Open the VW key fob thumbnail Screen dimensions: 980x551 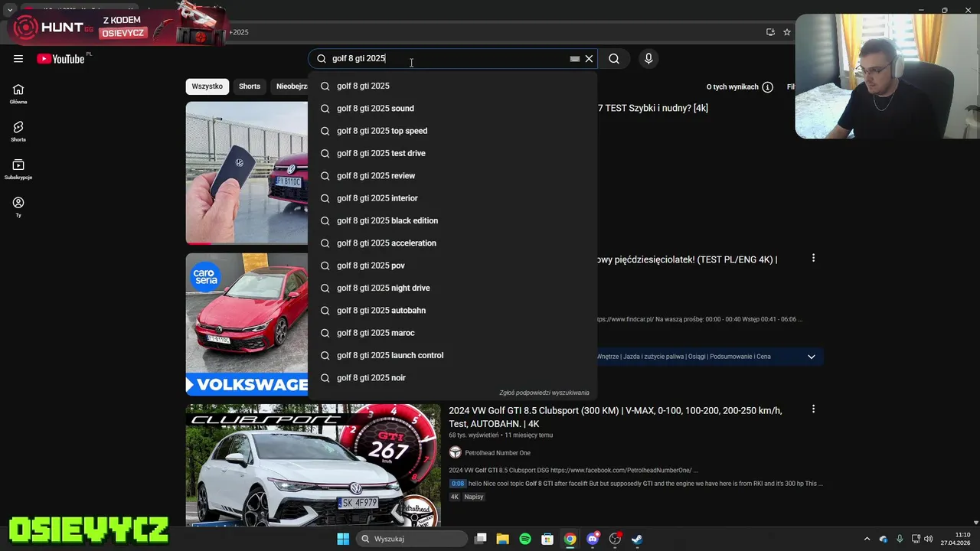tap(247, 173)
